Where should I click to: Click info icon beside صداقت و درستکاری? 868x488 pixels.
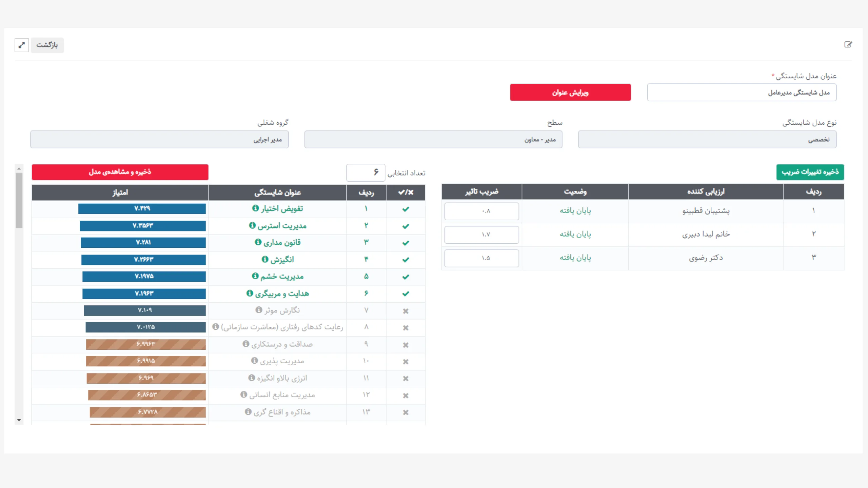(246, 344)
